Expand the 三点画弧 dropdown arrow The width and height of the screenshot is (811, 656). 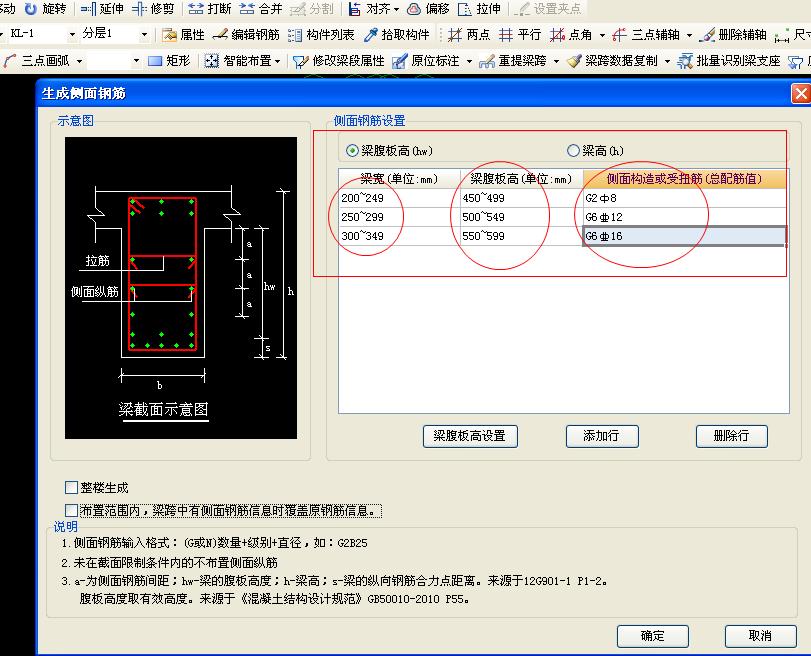(x=79, y=62)
